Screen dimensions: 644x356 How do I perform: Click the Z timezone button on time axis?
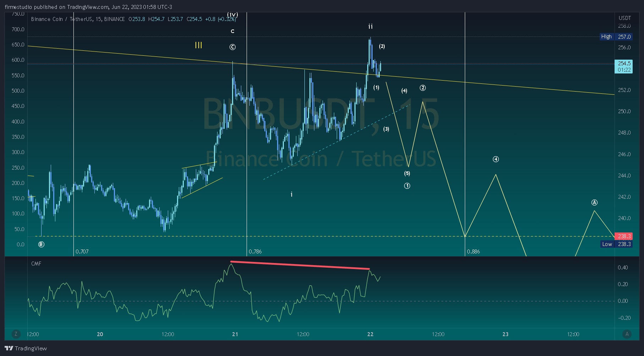(x=16, y=334)
